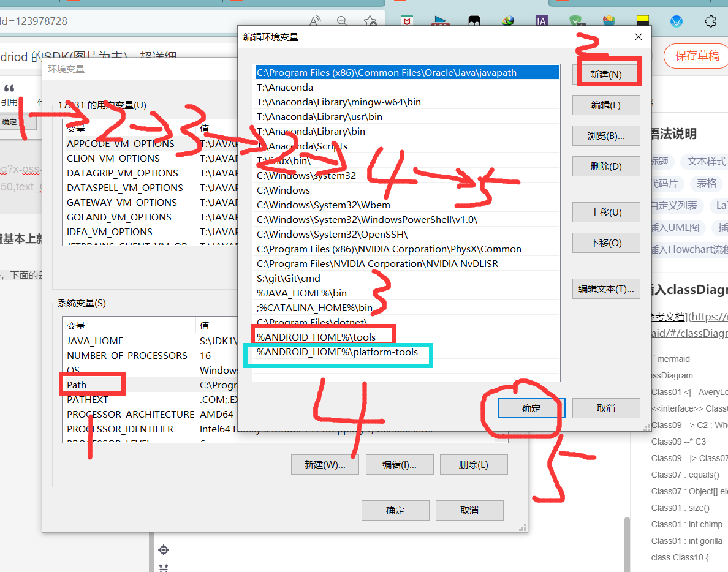
Task: Select the PROCESSOR_ARCHITECTURE variable row
Action: (150, 414)
